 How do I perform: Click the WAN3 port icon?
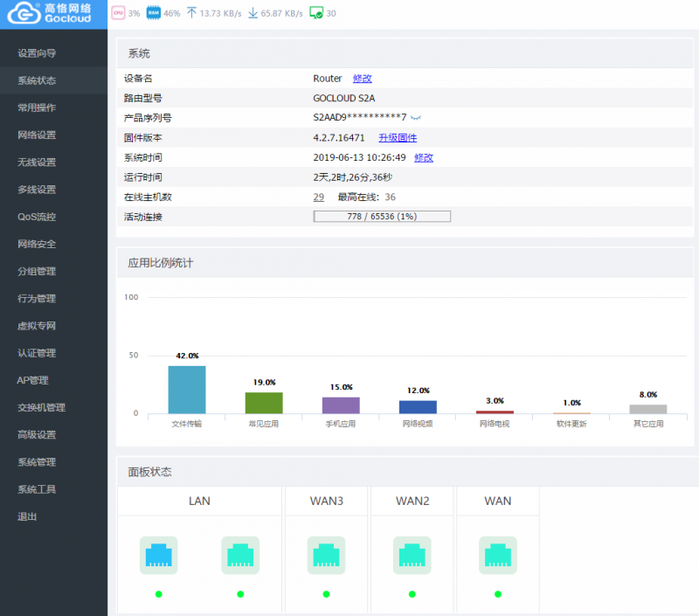tap(326, 555)
